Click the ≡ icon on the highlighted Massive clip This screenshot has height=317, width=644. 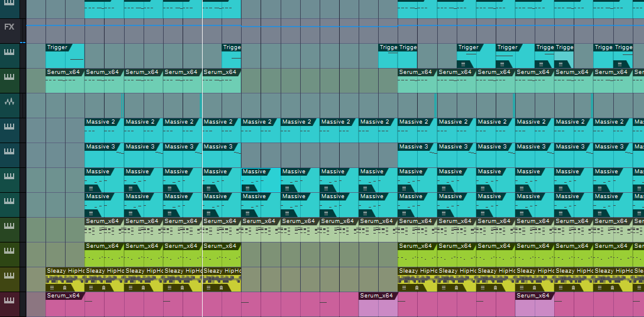(x=246, y=188)
